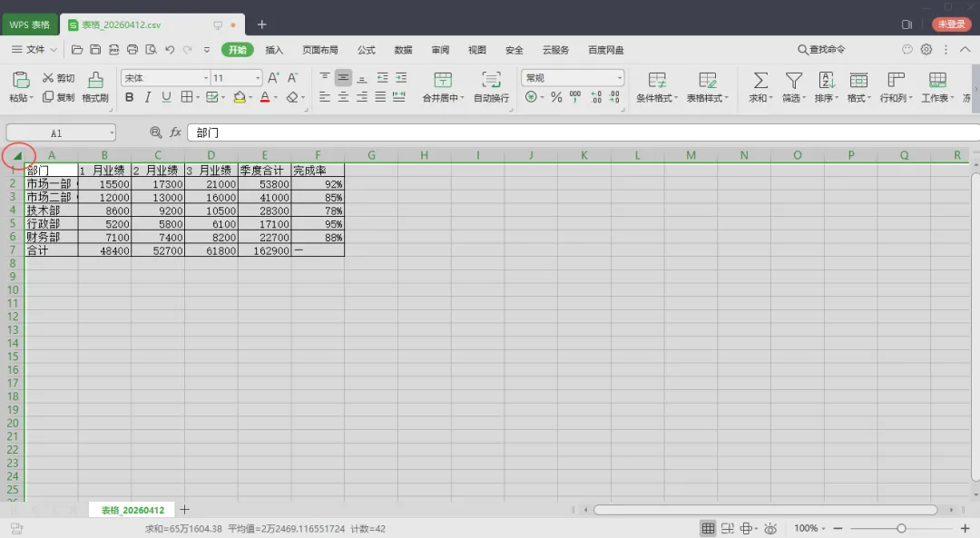Align cell text right
Image resolution: width=980 pixels, height=538 pixels.
coord(362,97)
